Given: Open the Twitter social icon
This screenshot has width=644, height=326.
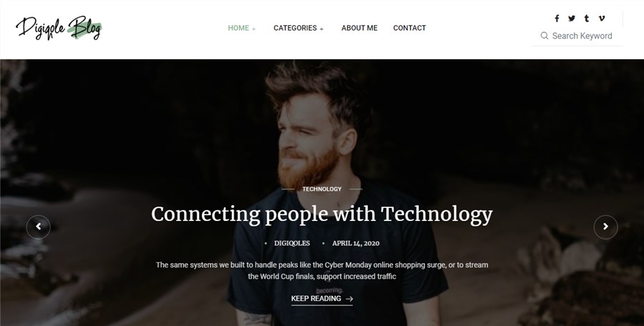Looking at the screenshot, I should pos(572,18).
